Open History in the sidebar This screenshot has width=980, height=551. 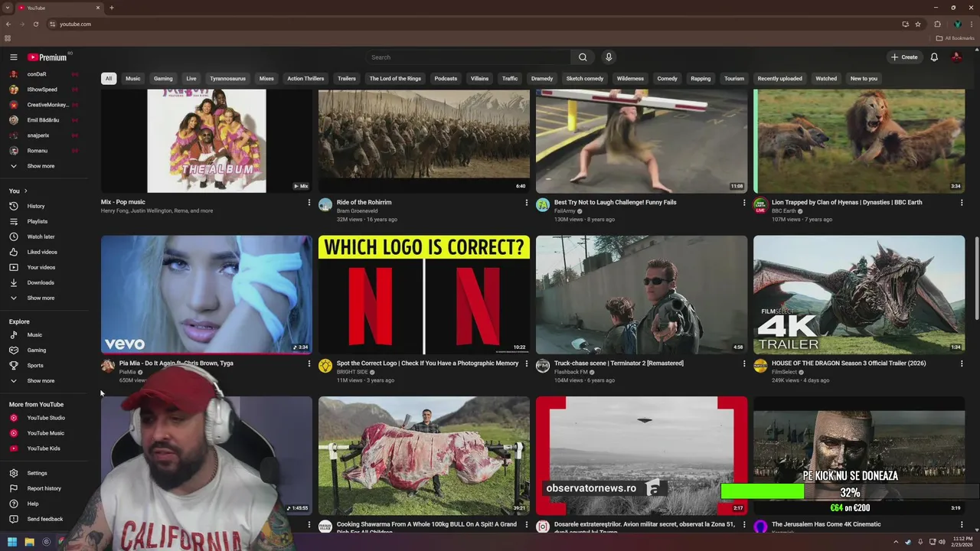coord(36,206)
